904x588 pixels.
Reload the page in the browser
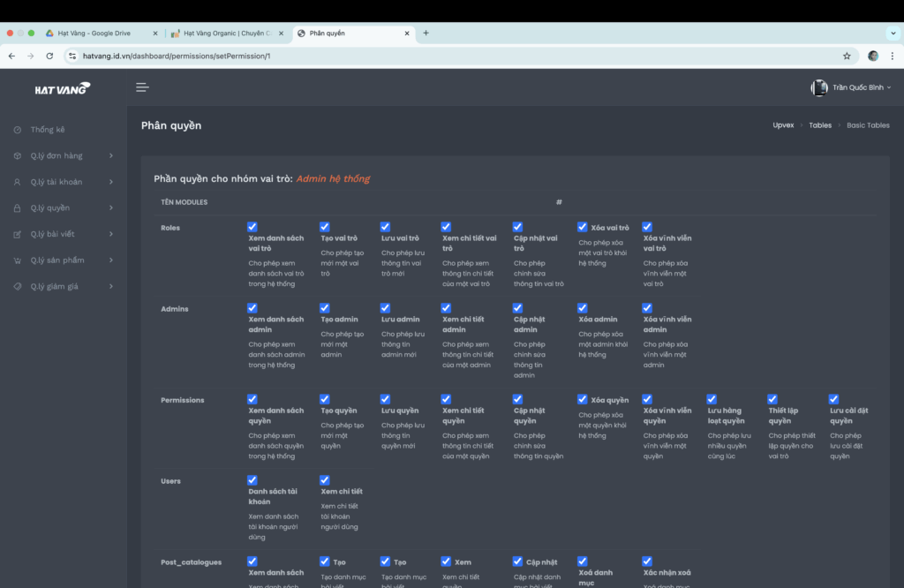tap(49, 56)
